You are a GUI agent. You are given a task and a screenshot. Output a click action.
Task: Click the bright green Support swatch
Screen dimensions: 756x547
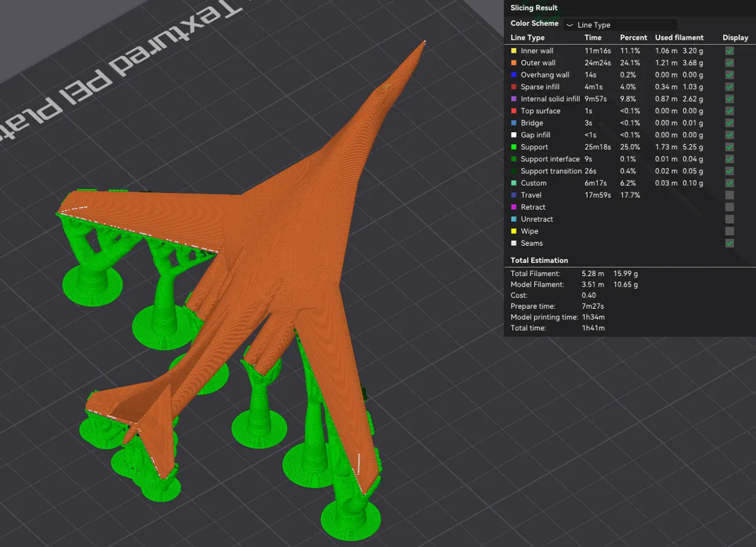click(x=513, y=147)
